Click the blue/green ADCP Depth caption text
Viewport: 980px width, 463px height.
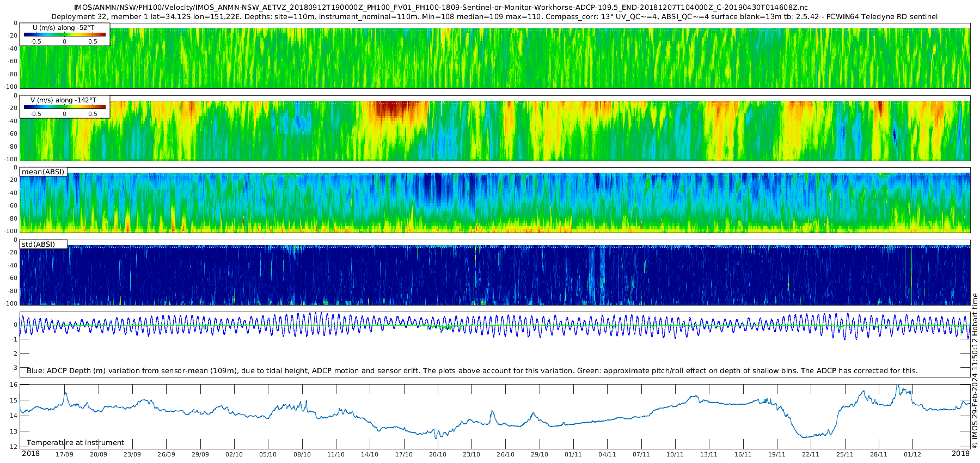coord(472,371)
